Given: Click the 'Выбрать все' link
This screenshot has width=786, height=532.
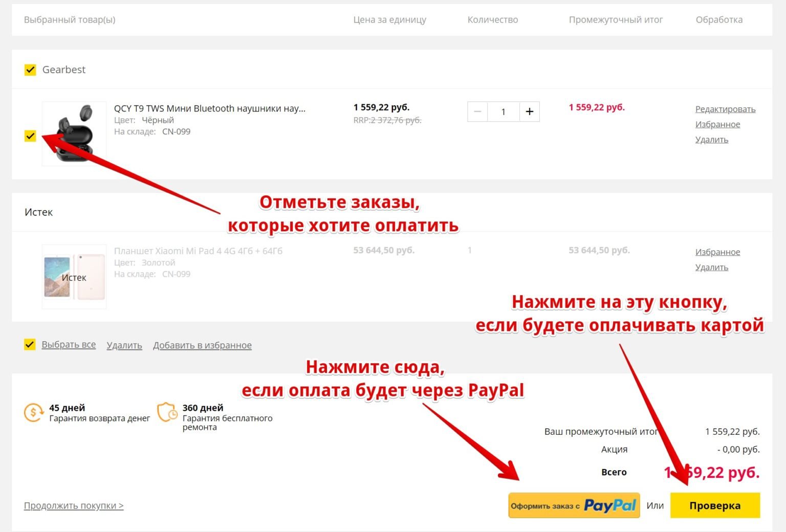Looking at the screenshot, I should 69,345.
